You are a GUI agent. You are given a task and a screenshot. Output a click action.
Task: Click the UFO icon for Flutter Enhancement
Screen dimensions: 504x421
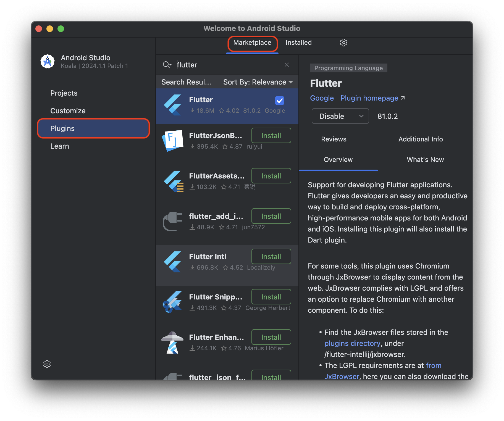click(173, 342)
